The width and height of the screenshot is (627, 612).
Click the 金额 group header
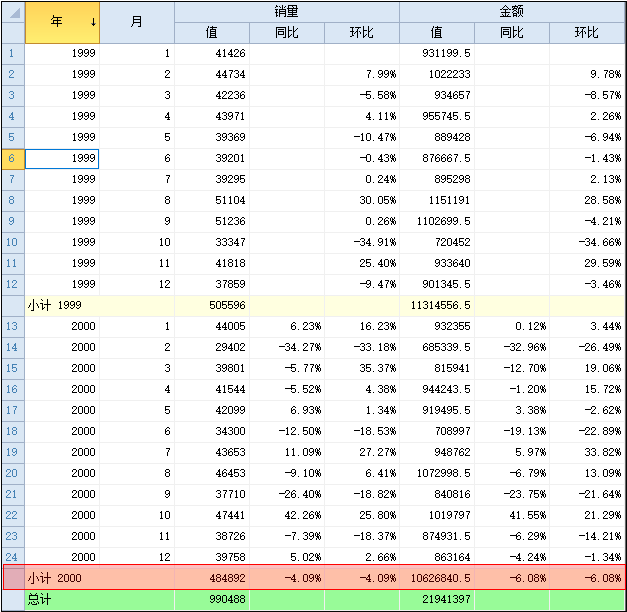512,11
